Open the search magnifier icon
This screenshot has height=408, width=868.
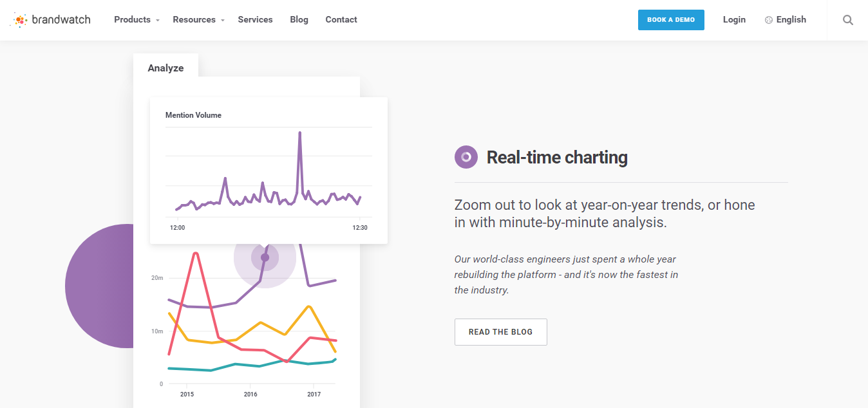(x=848, y=20)
